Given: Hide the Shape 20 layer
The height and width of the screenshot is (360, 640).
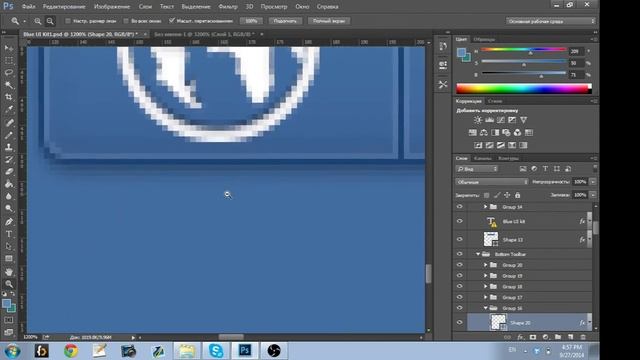Looking at the screenshot, I should tap(460, 322).
